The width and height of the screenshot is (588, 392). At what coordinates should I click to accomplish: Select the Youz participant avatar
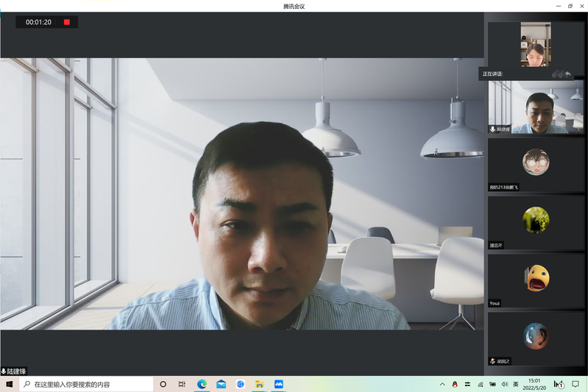point(536,277)
